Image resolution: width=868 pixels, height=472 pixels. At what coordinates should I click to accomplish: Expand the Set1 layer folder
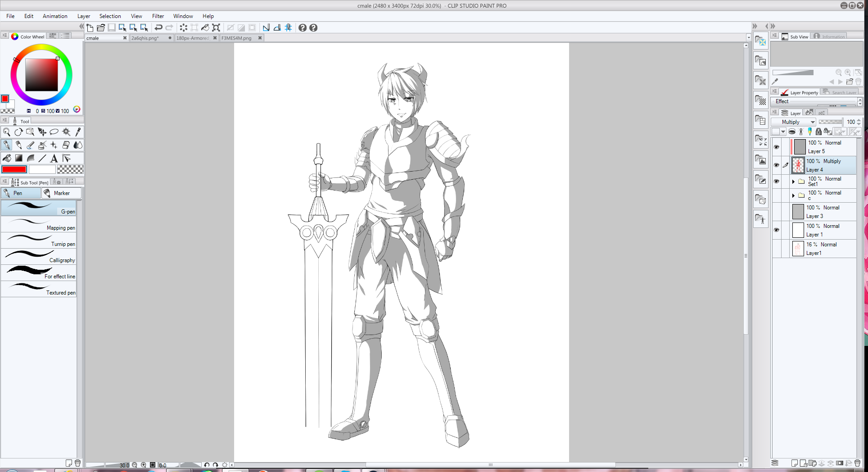[x=793, y=182]
